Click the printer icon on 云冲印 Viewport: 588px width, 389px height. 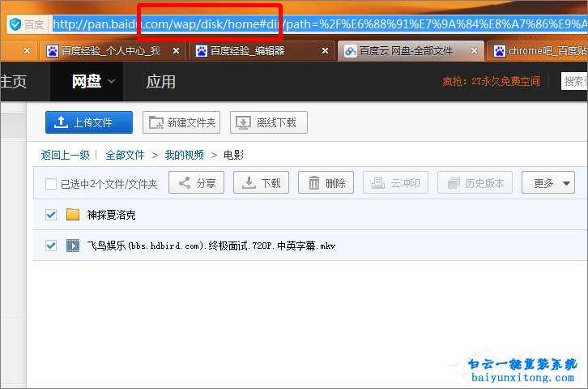[378, 183]
